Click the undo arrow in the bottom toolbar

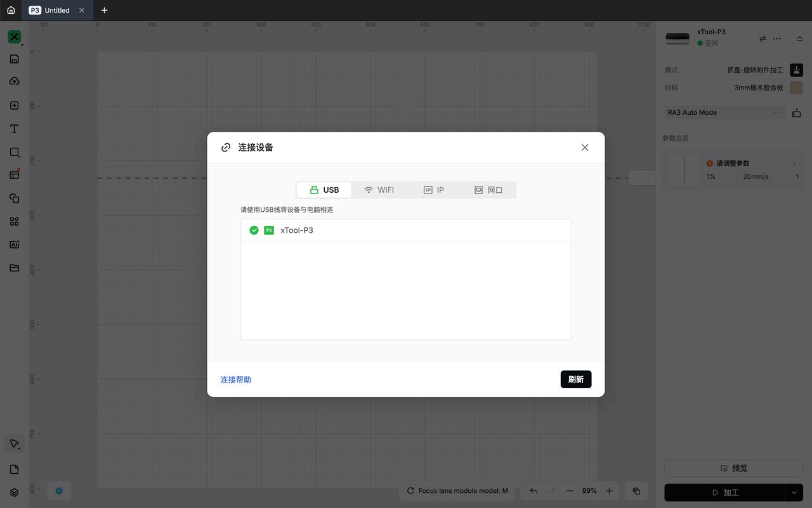[534, 491]
